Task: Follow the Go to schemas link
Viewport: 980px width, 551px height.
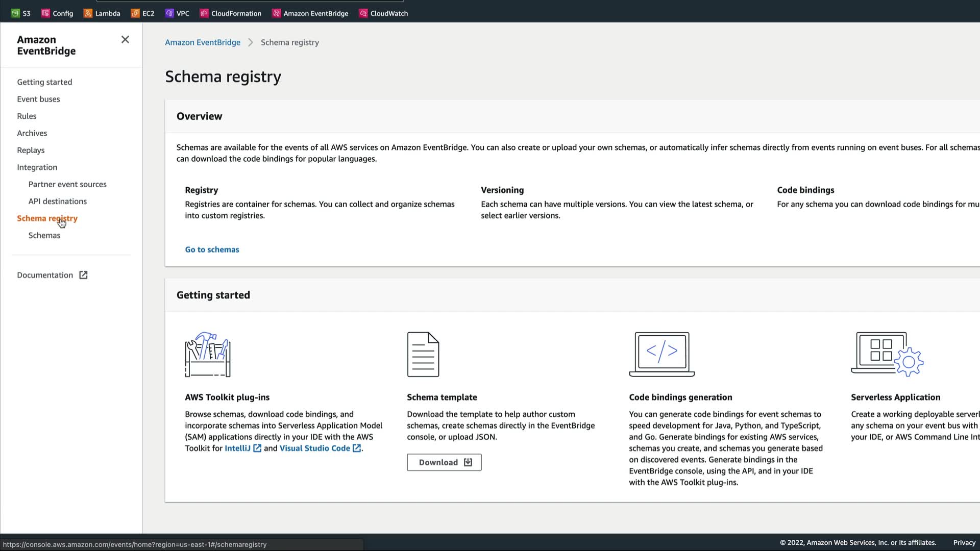Action: pos(212,249)
